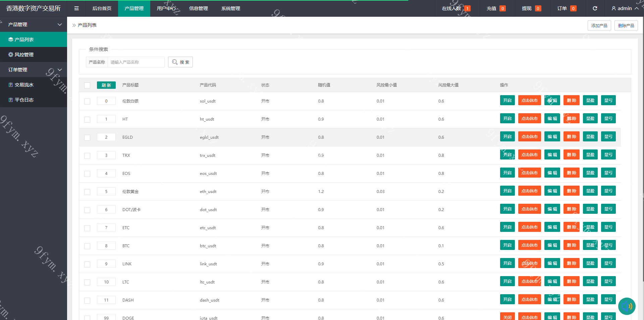This screenshot has height=320, width=644.
Task: Click the 删除产品 button
Action: (x=626, y=25)
